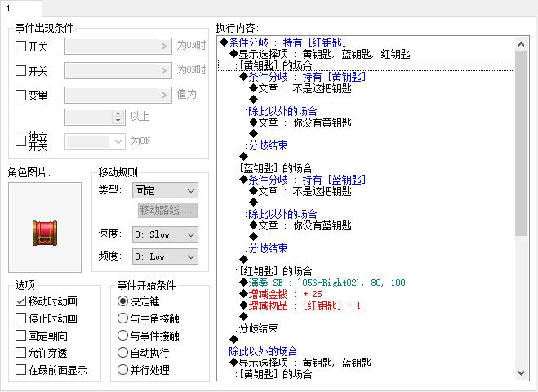Enable the 变量 condition checkbox
Screen dimensions: 538x392
pos(20,95)
